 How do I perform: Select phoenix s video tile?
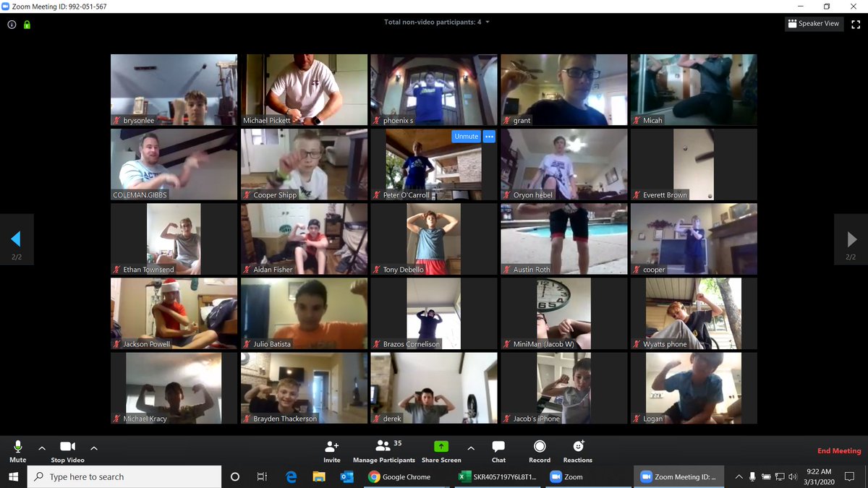point(434,90)
